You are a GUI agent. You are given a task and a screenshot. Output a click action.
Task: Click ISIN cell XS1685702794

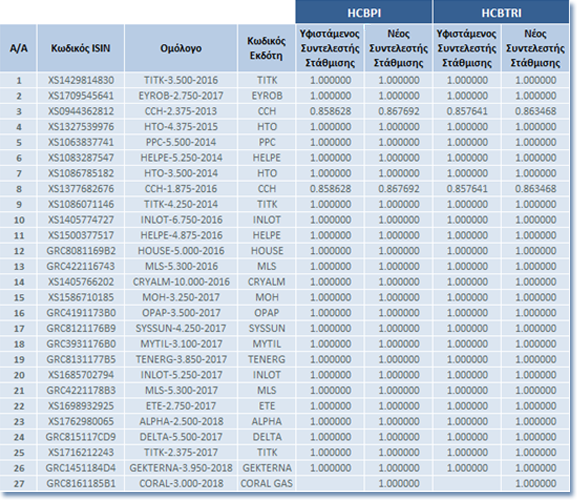(81, 375)
